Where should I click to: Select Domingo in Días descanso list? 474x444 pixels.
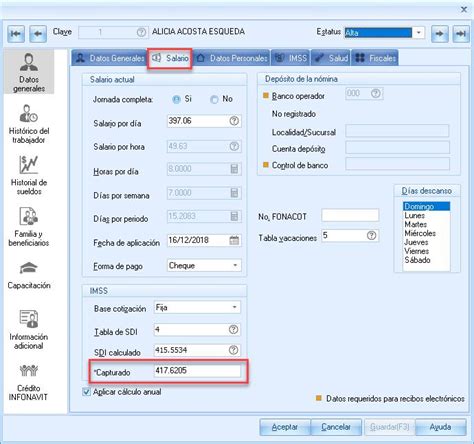(426, 206)
